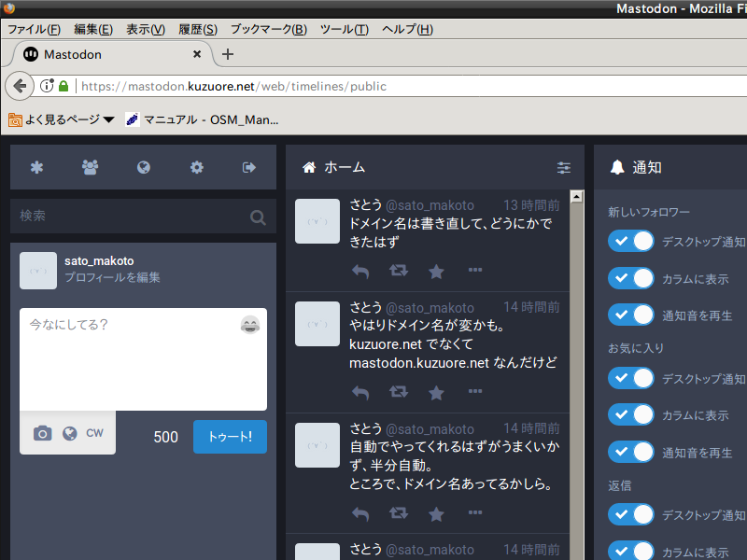The image size is (747, 560).
Task: Open the emoji picker in compose box
Action: (x=250, y=325)
